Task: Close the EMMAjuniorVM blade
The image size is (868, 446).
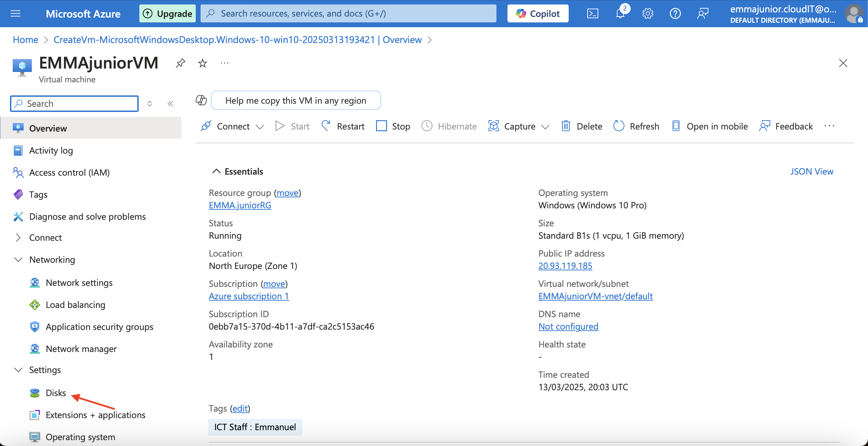Action: coord(843,63)
